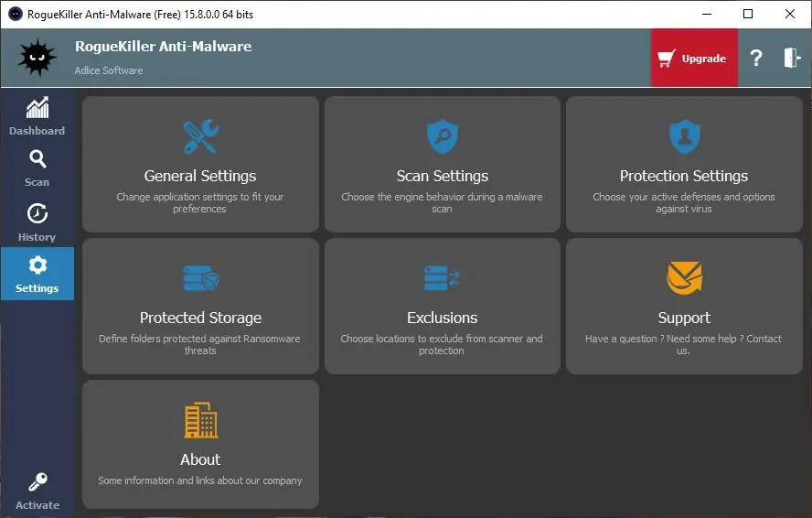Click the exit door icon in header
This screenshot has height=518, width=812.
(792, 58)
